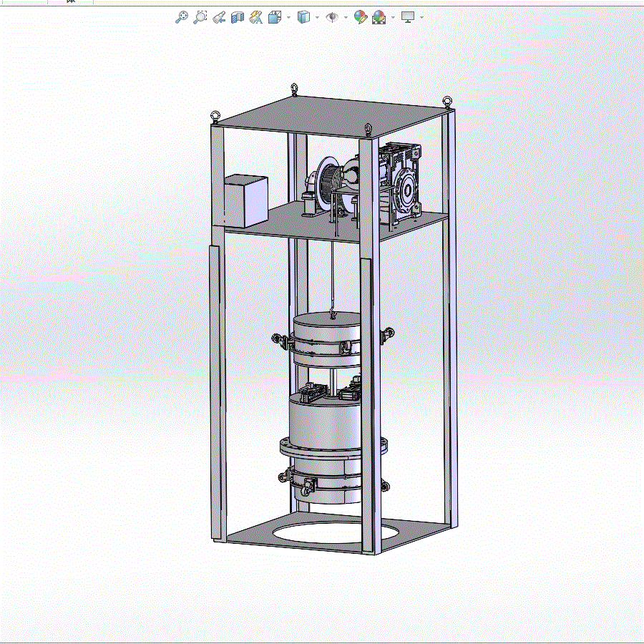This screenshot has width=644, height=644.
Task: Toggle the Hide/Show Items eye icon
Action: click(x=332, y=17)
